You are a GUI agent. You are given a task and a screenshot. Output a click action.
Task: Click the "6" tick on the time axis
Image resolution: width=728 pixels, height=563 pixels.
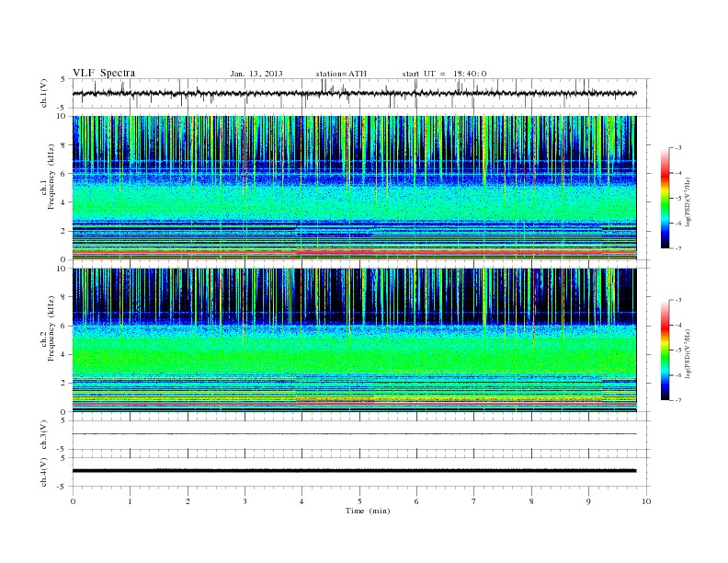[416, 501]
